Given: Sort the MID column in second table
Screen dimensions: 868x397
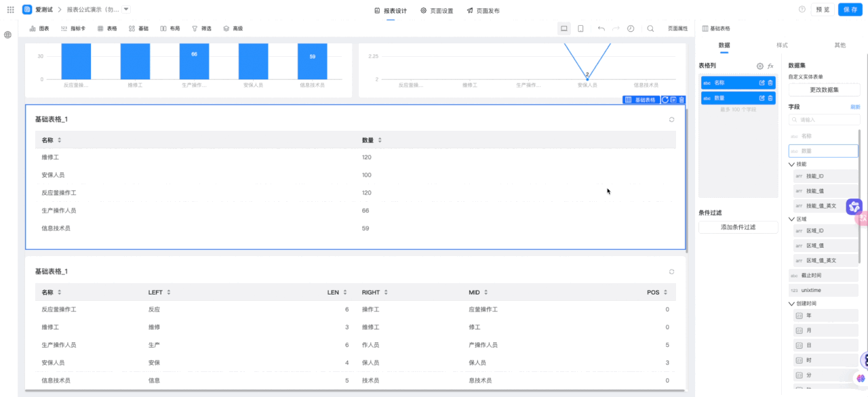Looking at the screenshot, I should tap(487, 293).
